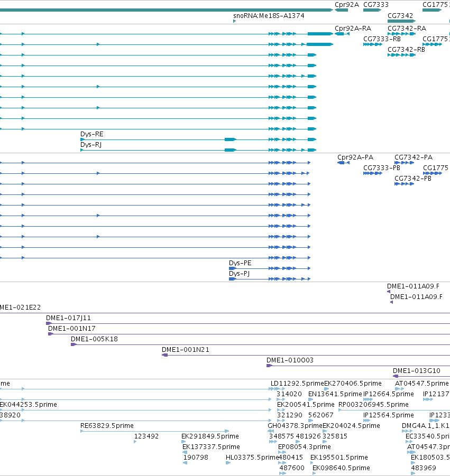The height and width of the screenshot is (476, 450).
Task: Click the EK200541.5prime EST label
Action: pos(306,405)
